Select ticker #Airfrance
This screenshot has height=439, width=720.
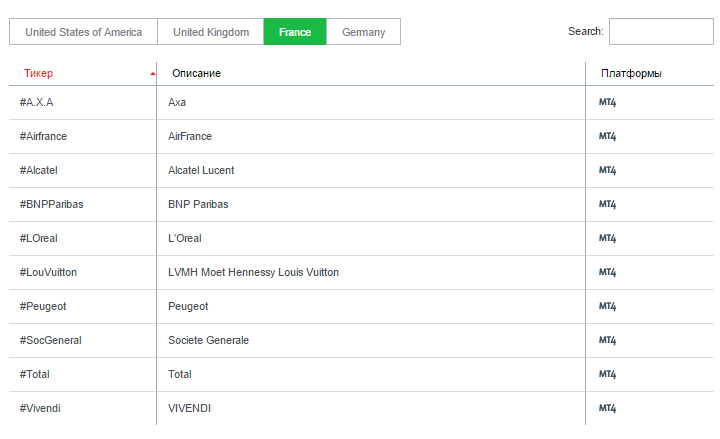[43, 136]
